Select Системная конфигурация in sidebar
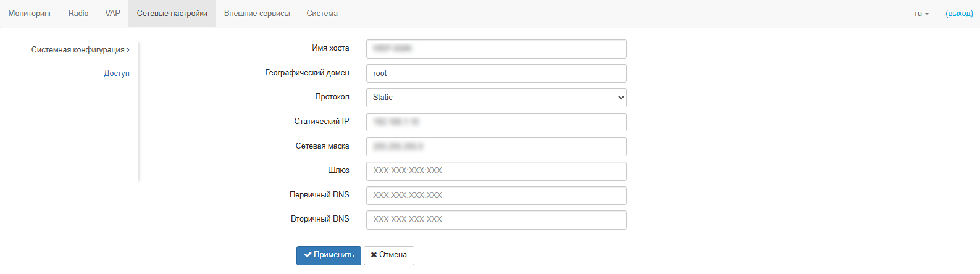Image resolution: width=980 pixels, height=274 pixels. (x=80, y=50)
